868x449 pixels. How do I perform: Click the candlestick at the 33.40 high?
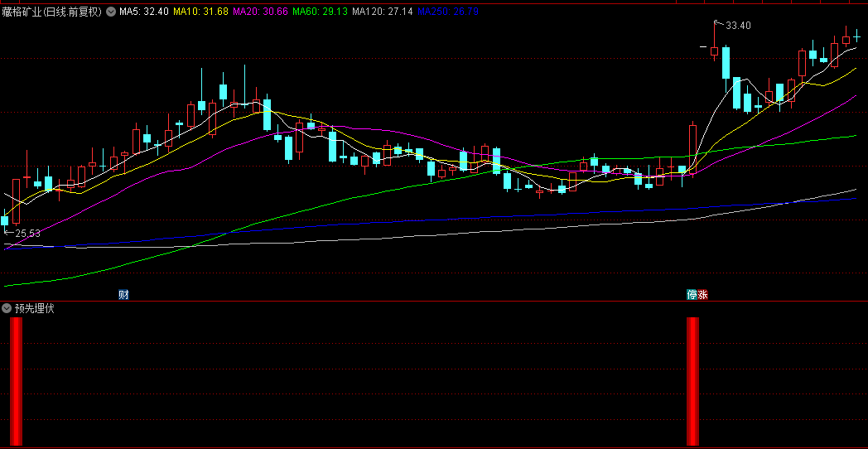(x=714, y=51)
